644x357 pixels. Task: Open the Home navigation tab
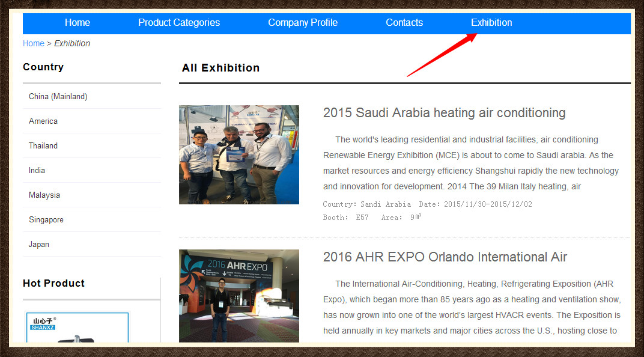point(77,23)
